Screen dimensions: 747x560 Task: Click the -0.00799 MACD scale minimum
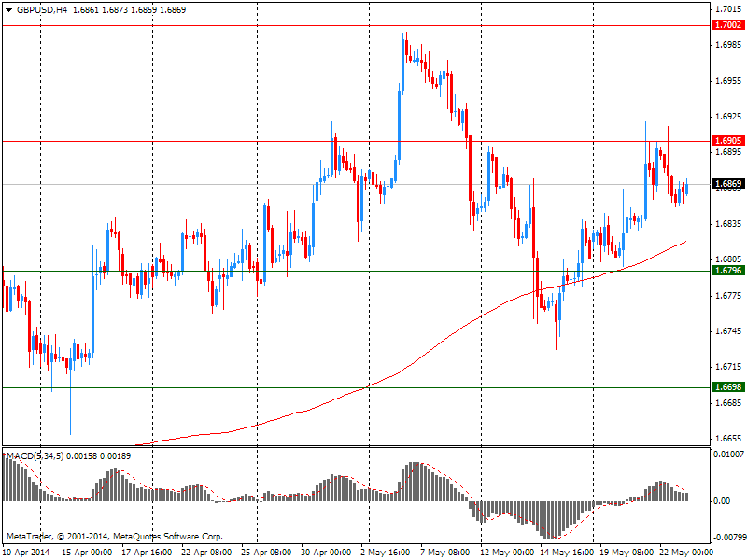[x=729, y=538]
